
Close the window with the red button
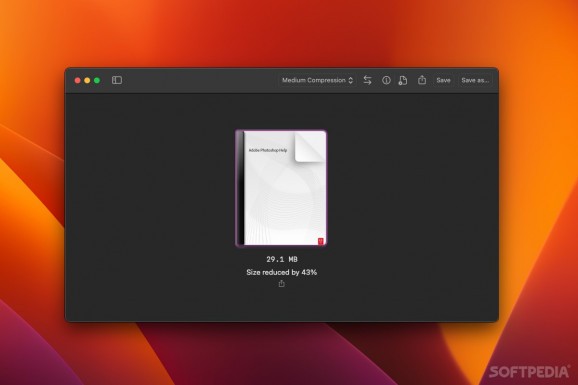pos(77,80)
